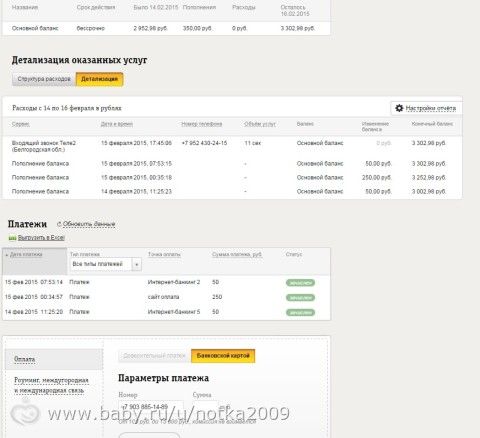480x438 pixels.
Task: Sort by the Дата и время column header
Action: 117,124
